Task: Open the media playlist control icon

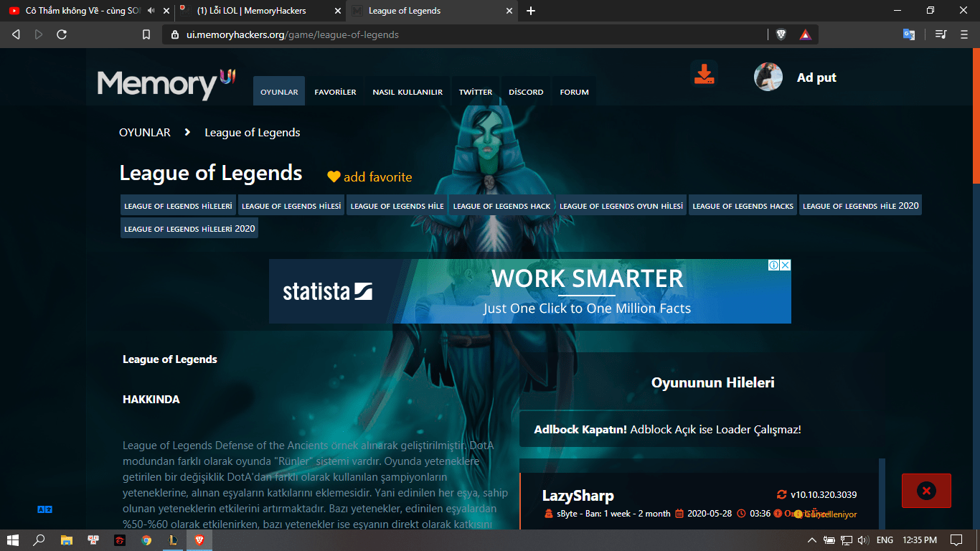Action: point(941,34)
